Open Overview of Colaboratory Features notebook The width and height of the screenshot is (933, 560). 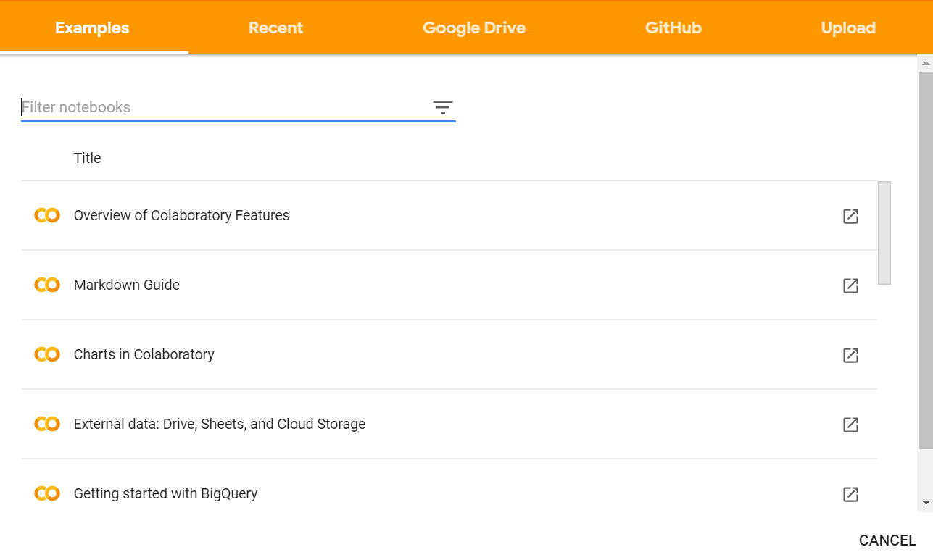point(181,215)
